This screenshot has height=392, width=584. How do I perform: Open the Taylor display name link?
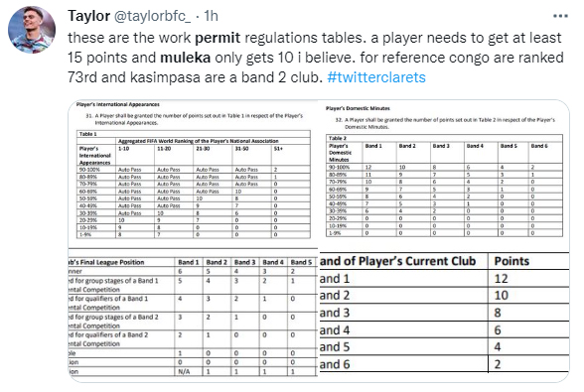click(x=88, y=16)
